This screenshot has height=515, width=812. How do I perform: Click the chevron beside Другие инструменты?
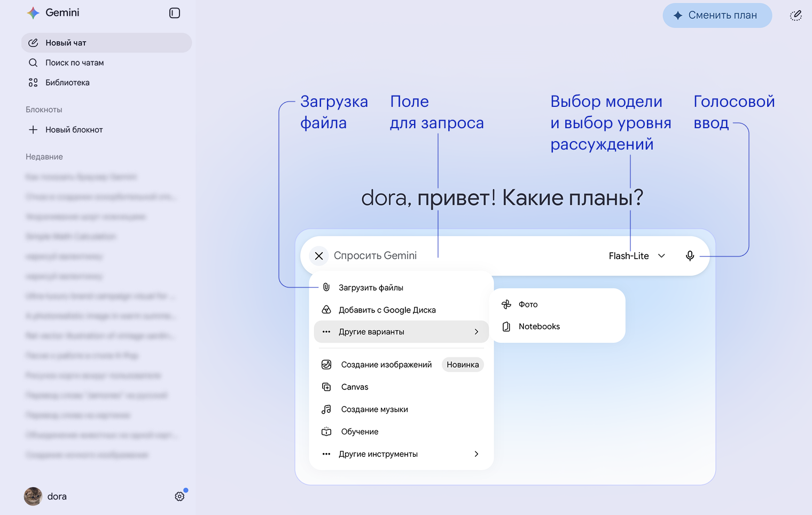coord(477,454)
